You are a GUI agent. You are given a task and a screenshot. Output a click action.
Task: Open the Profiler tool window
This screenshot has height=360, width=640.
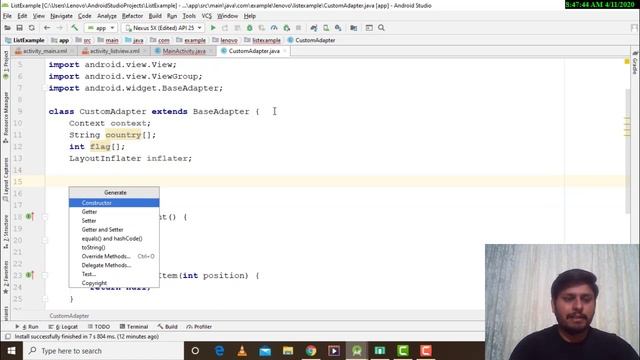pos(199,327)
